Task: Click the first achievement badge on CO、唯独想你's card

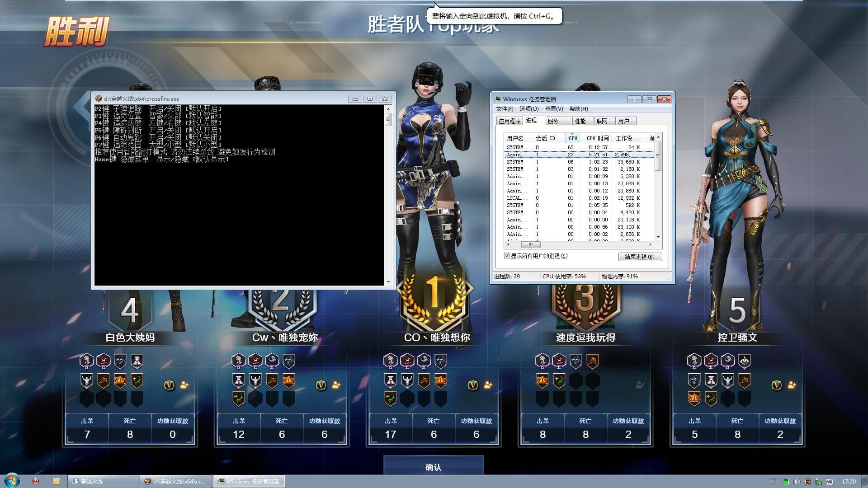Action: 391,361
